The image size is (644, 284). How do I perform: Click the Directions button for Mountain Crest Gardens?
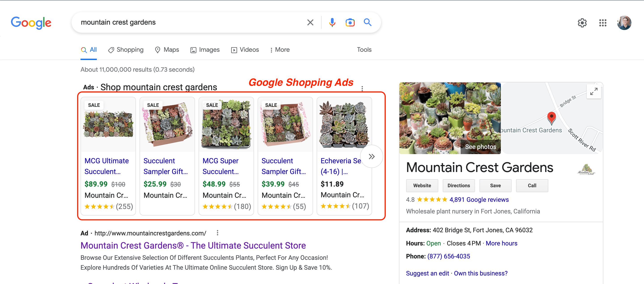point(458,185)
